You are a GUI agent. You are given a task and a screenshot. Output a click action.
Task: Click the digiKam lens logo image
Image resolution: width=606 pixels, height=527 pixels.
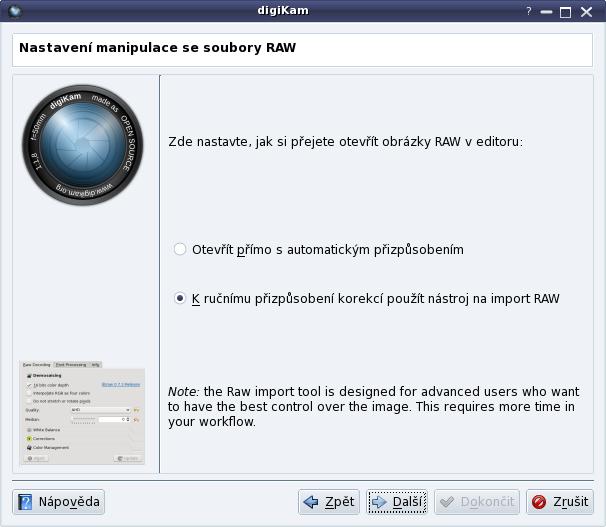point(83,145)
